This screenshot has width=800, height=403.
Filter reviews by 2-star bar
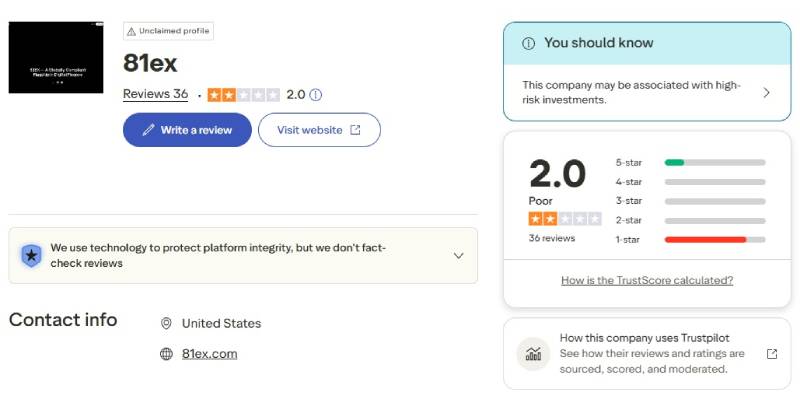click(715, 221)
